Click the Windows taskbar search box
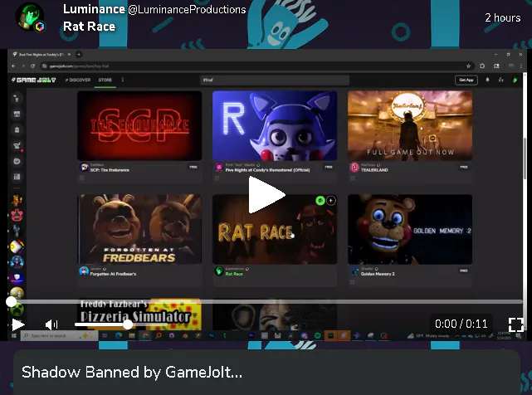532x395 pixels. 60,335
